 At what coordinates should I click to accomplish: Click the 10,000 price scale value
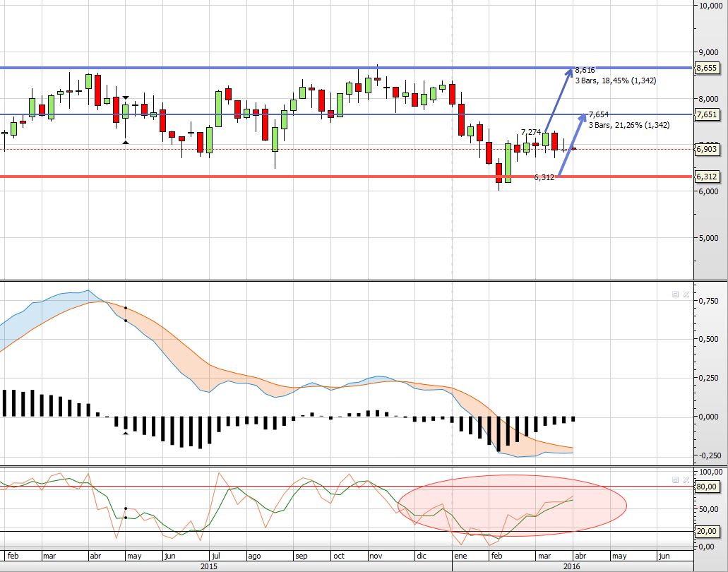point(710,6)
